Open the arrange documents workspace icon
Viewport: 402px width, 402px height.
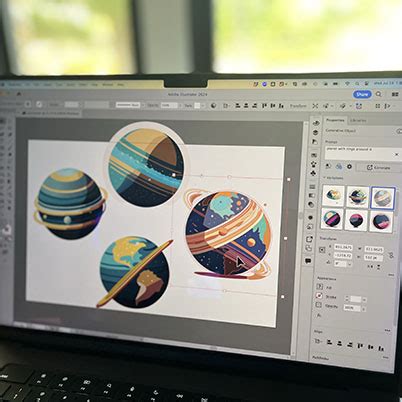(395, 95)
